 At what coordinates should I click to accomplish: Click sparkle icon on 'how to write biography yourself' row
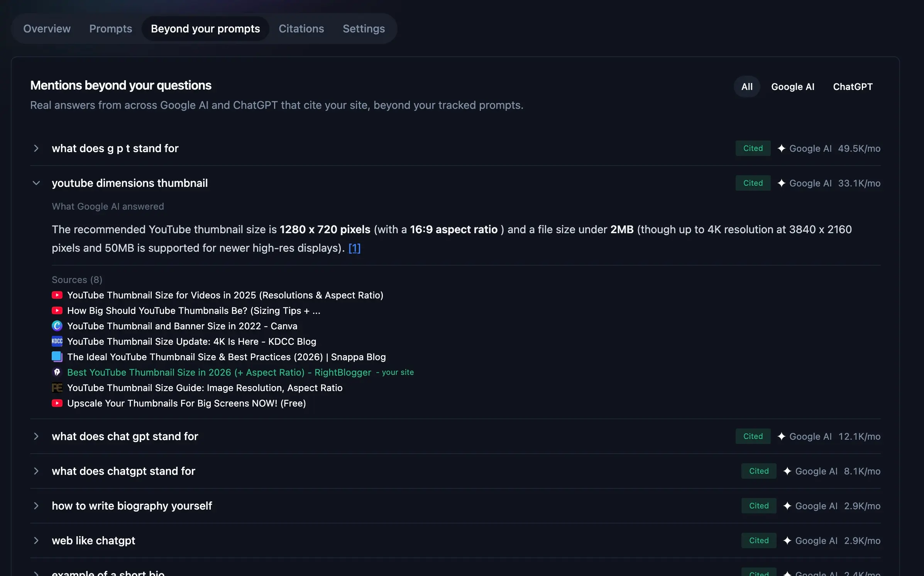click(787, 506)
